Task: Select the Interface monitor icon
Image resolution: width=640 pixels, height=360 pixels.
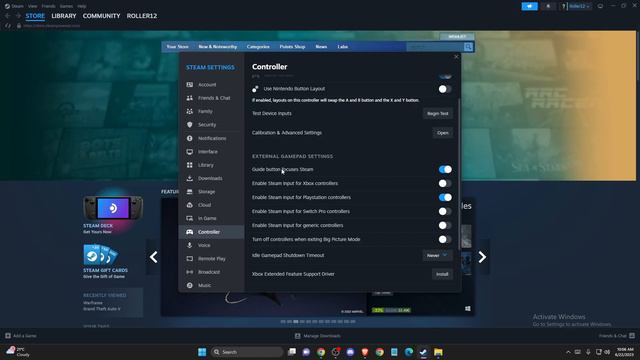Action: (x=190, y=151)
